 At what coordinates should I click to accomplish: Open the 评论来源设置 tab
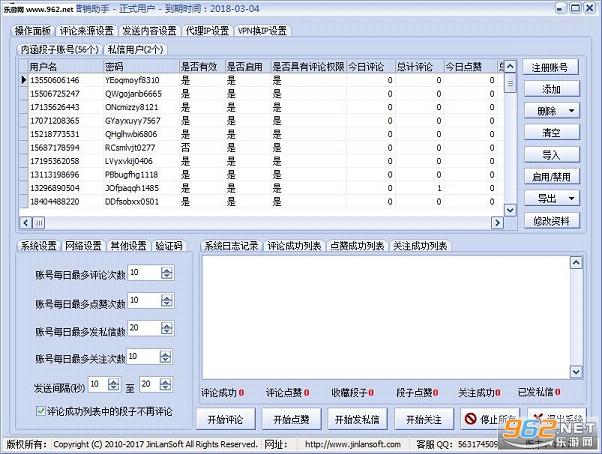(87, 31)
